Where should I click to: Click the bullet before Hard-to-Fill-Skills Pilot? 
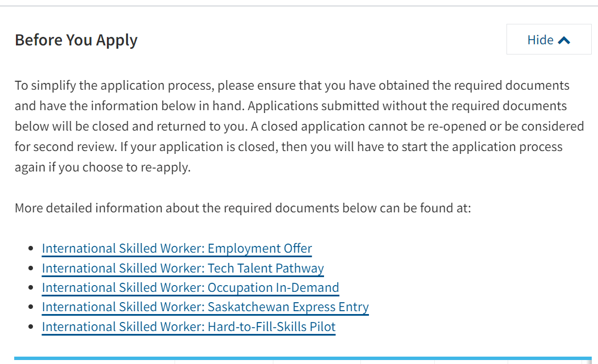pyautogui.click(x=31, y=327)
